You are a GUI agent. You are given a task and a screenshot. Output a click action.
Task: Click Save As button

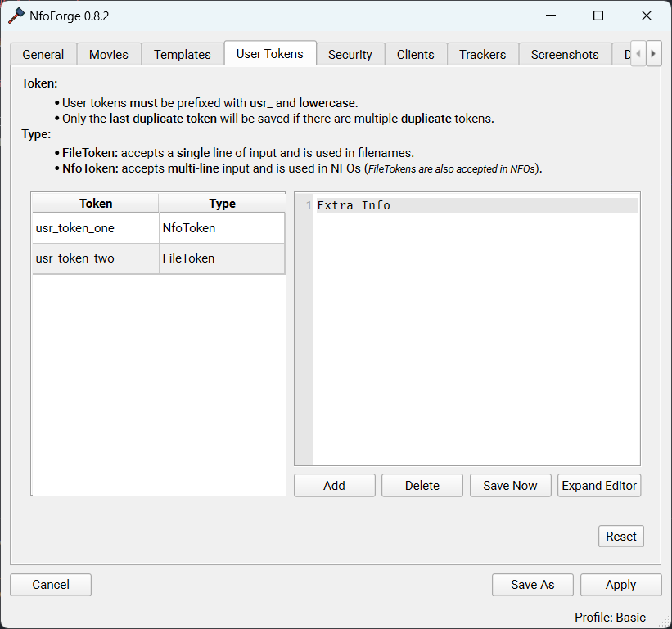[532, 585]
